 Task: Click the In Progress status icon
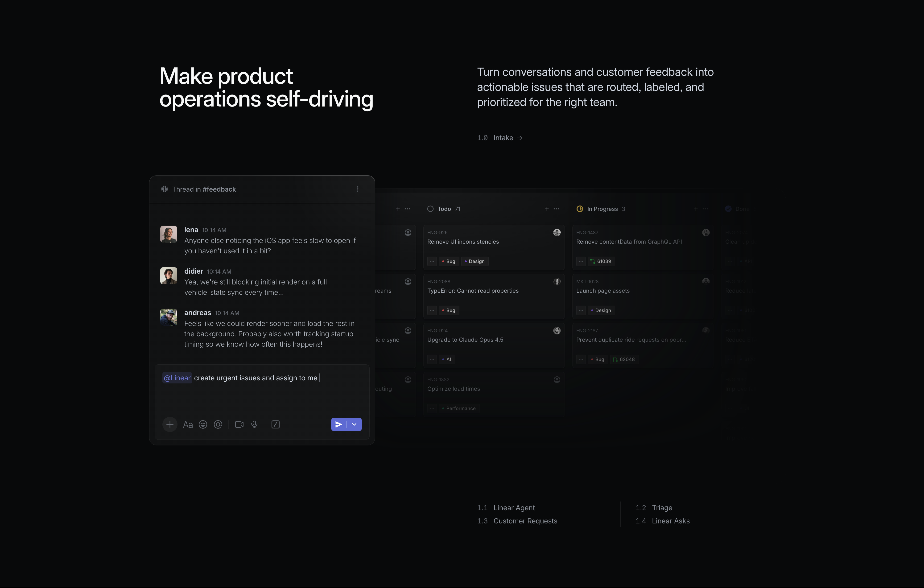point(580,209)
